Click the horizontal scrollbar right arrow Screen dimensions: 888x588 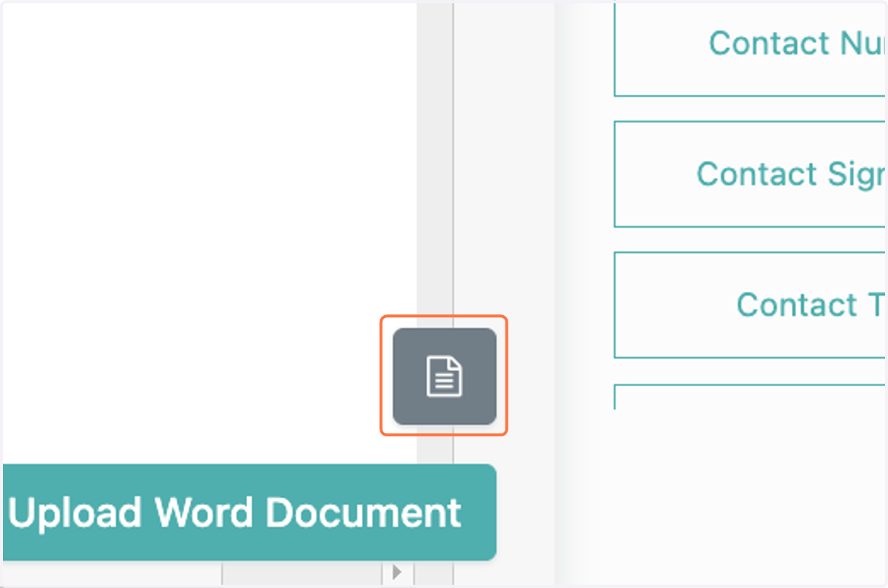[397, 572]
